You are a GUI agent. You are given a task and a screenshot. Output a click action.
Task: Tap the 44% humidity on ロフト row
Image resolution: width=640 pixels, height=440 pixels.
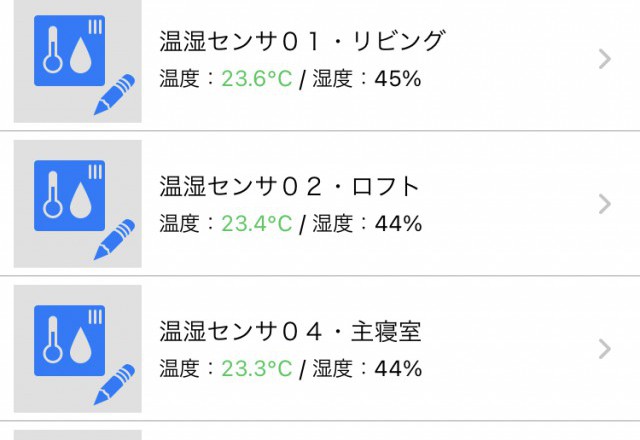pos(398,224)
